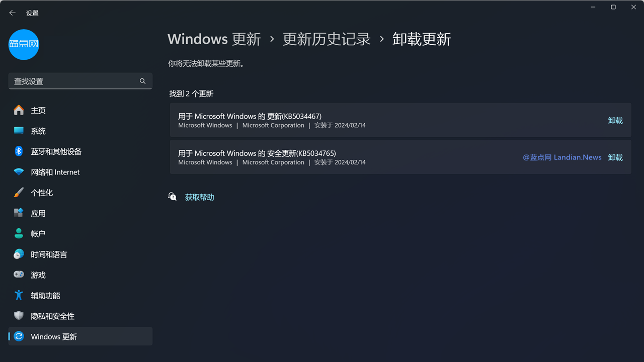Click the Bluetooth icon in sidebar

[19, 151]
